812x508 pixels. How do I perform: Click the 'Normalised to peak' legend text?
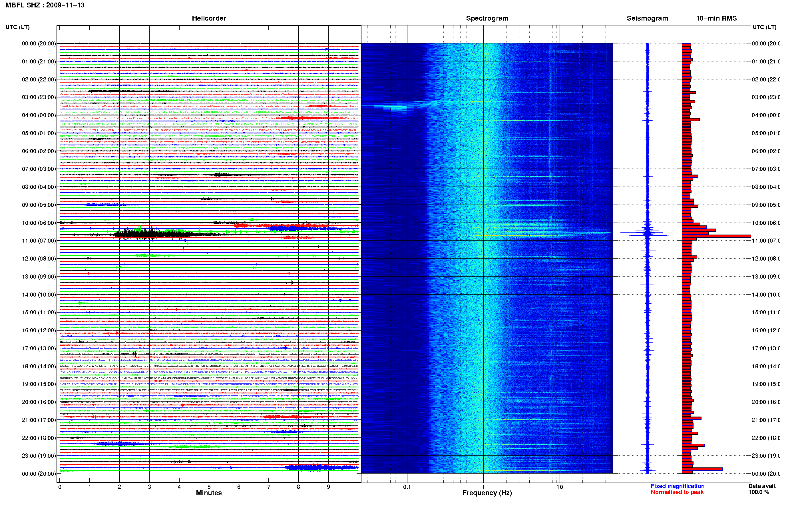pos(677,492)
